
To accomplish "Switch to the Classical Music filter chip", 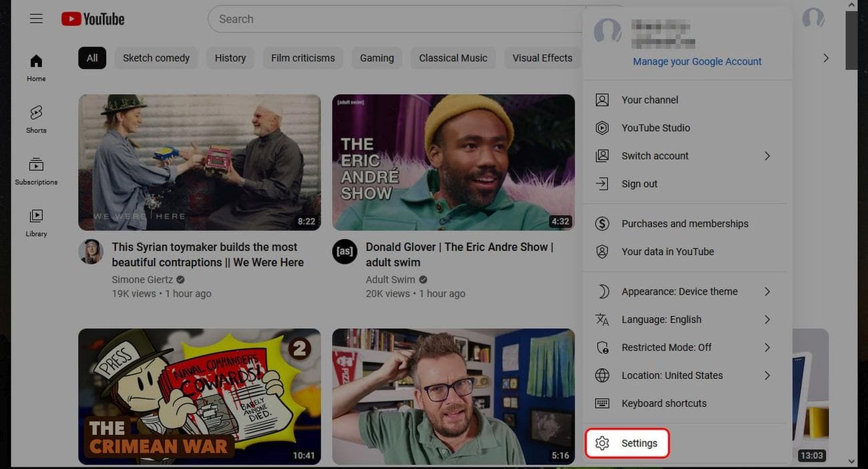I will 453,58.
